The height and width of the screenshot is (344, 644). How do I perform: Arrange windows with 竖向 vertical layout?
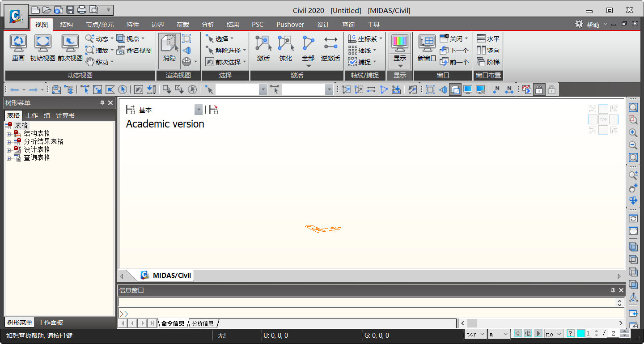coord(488,51)
